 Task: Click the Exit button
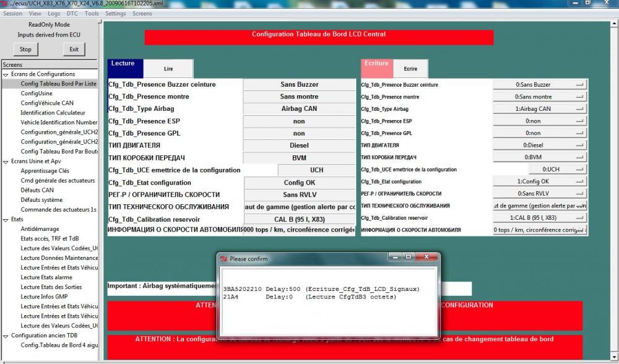pyautogui.click(x=74, y=50)
